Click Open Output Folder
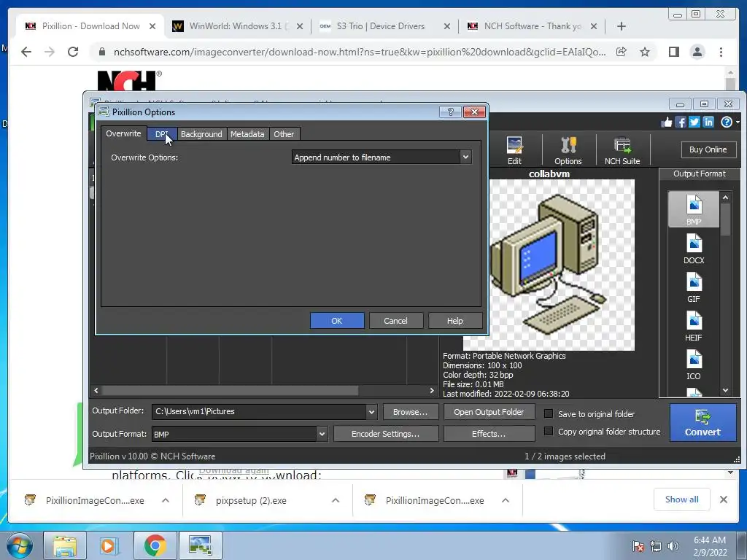The image size is (747, 560). point(489,412)
